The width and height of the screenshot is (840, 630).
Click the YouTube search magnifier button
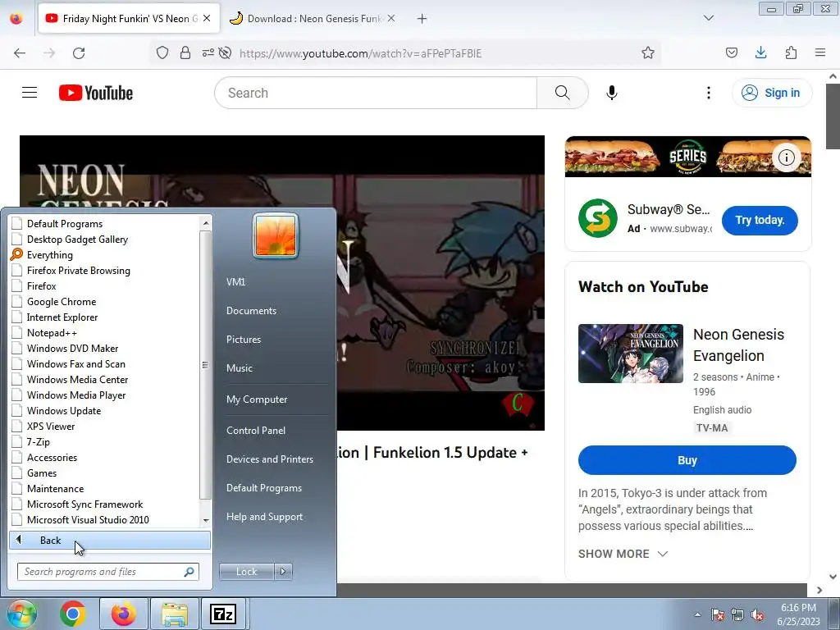563,93
